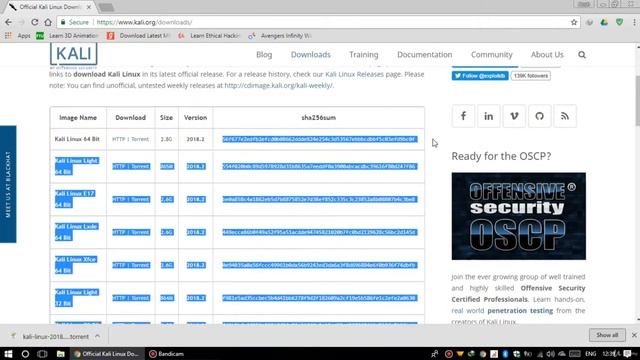This screenshot has height=360, width=640.
Task: Click the Google Drive extension icon
Action: [x=604, y=22]
